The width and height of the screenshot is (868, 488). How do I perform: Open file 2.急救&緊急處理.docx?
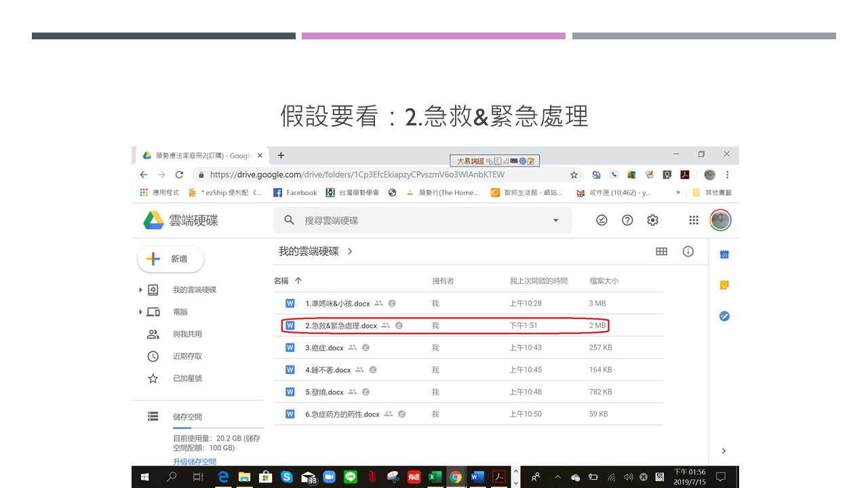coord(341,325)
